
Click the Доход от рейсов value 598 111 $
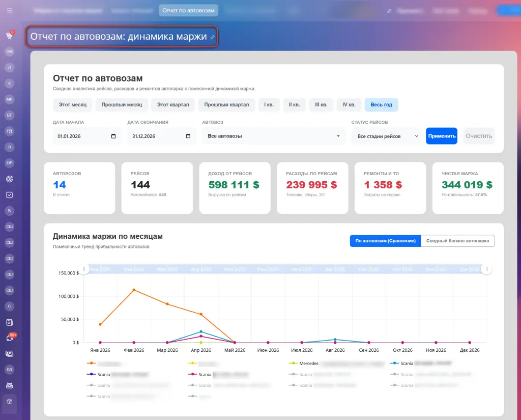click(234, 185)
